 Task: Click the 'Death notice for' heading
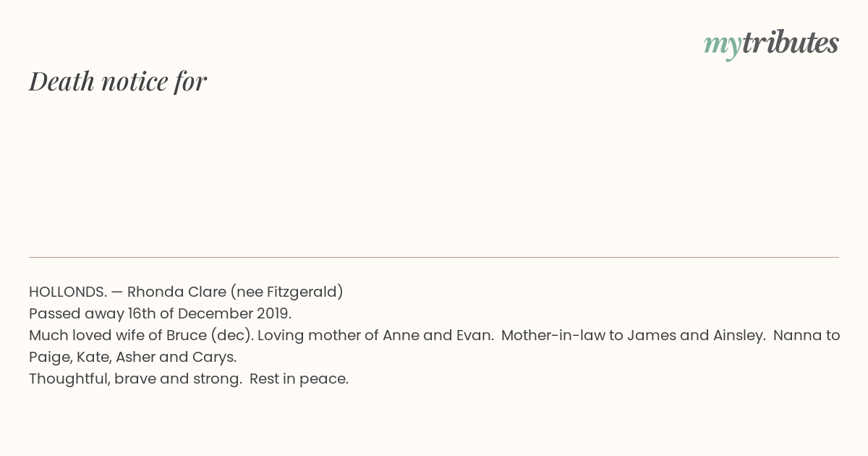pyautogui.click(x=118, y=81)
